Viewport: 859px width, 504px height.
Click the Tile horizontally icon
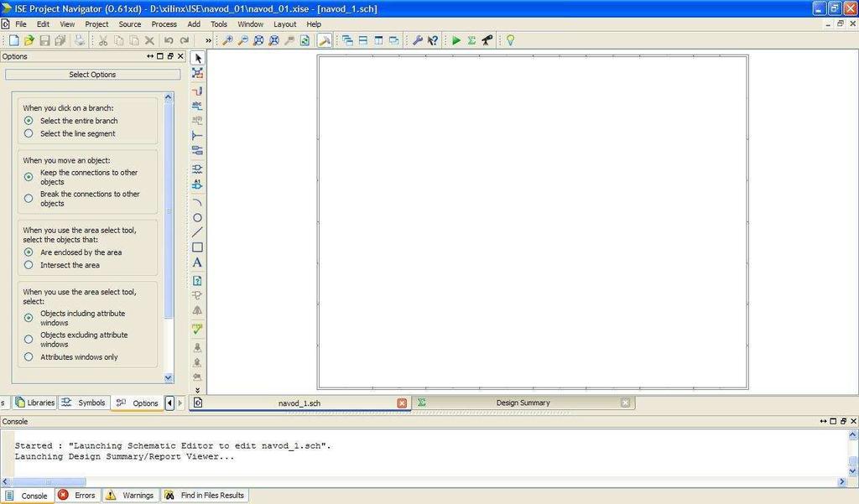(362, 40)
